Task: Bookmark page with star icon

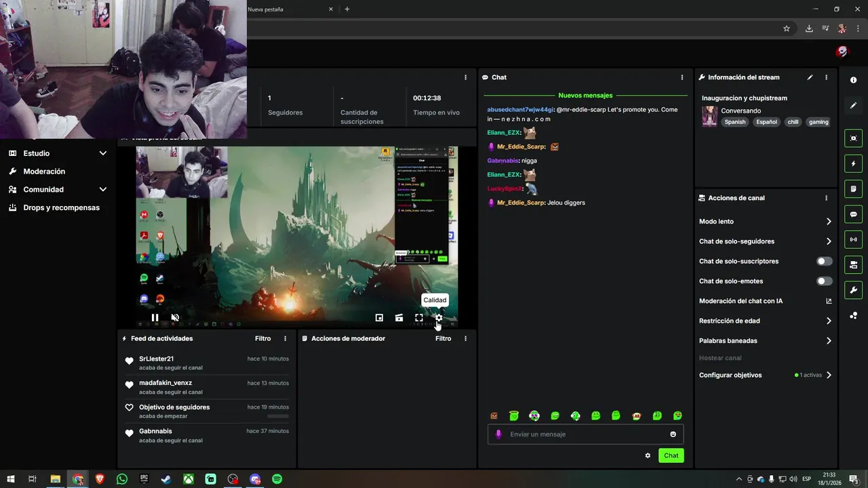Action: [787, 28]
